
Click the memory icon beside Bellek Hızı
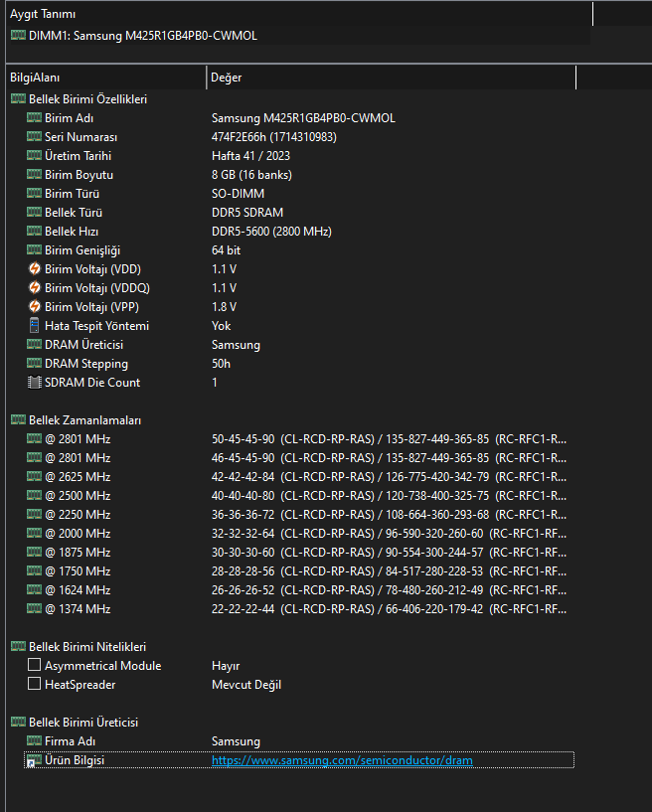34,231
